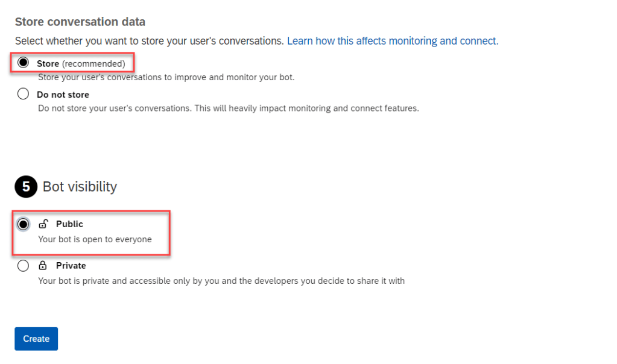The width and height of the screenshot is (617, 364).
Task: Select the Store (recommended) radio button
Action: point(23,63)
